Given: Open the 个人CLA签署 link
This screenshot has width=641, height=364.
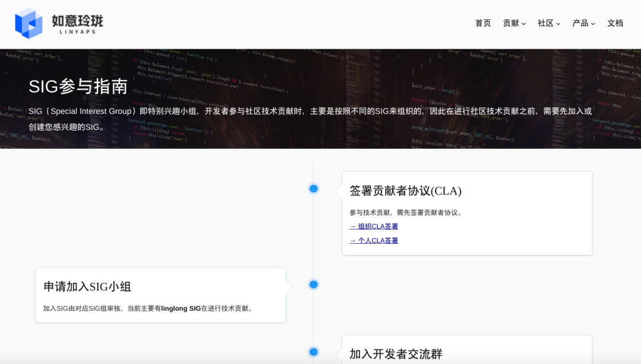Looking at the screenshot, I should click(374, 241).
